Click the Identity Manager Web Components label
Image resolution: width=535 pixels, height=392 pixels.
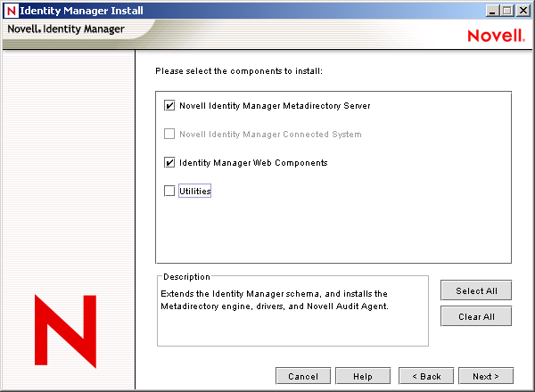point(253,163)
